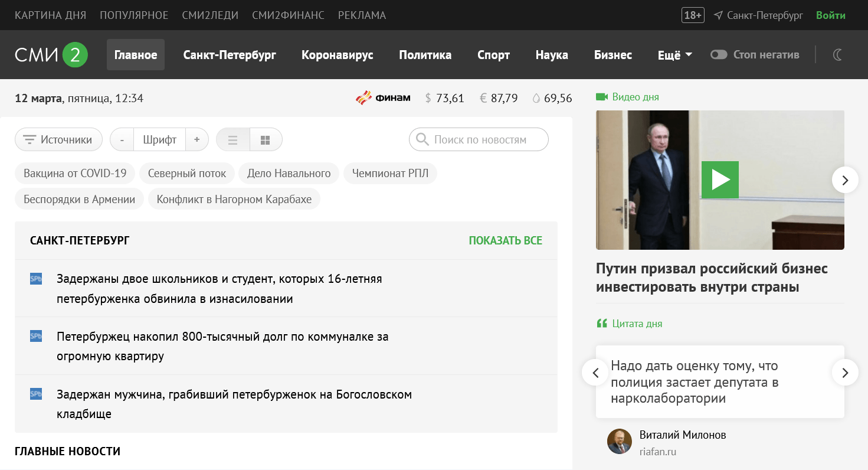Open the Источники filter
Screen dimensions: 868x470
58,140
